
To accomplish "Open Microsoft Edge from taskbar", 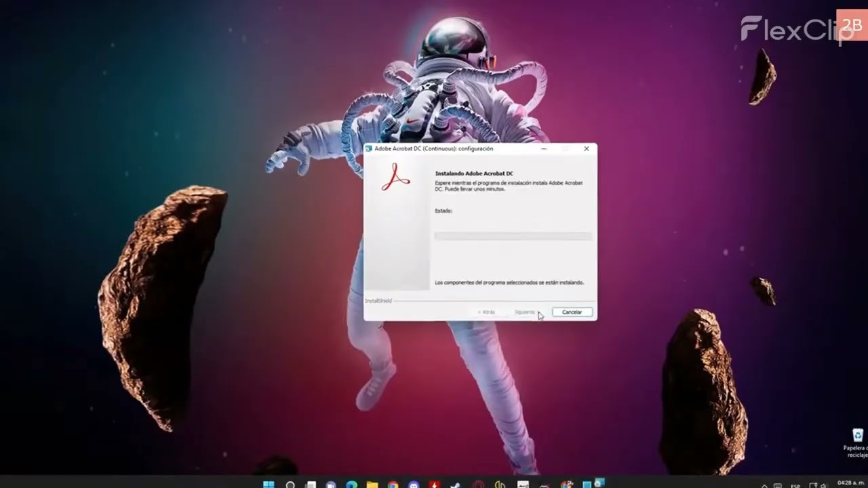I will pos(351,484).
